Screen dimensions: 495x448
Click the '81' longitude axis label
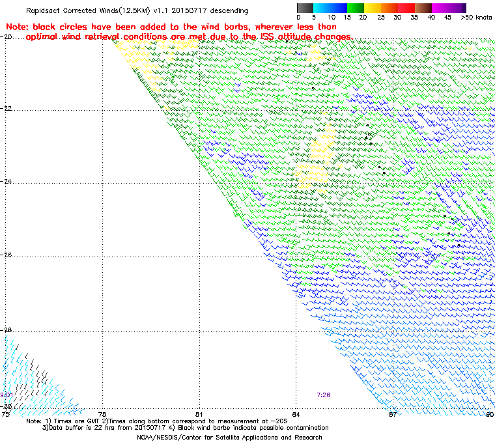[199, 414]
